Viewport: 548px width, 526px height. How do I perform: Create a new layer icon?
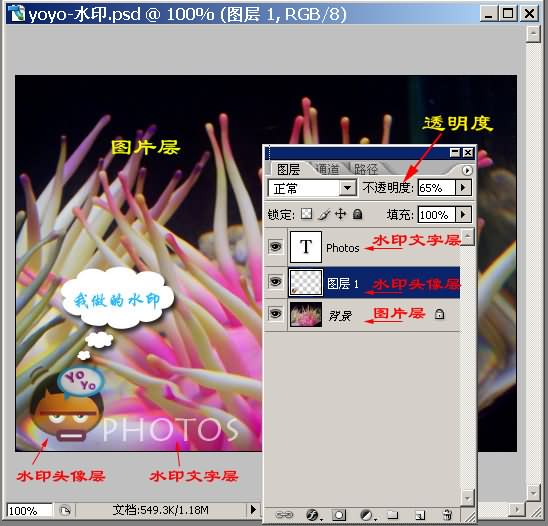point(419,515)
